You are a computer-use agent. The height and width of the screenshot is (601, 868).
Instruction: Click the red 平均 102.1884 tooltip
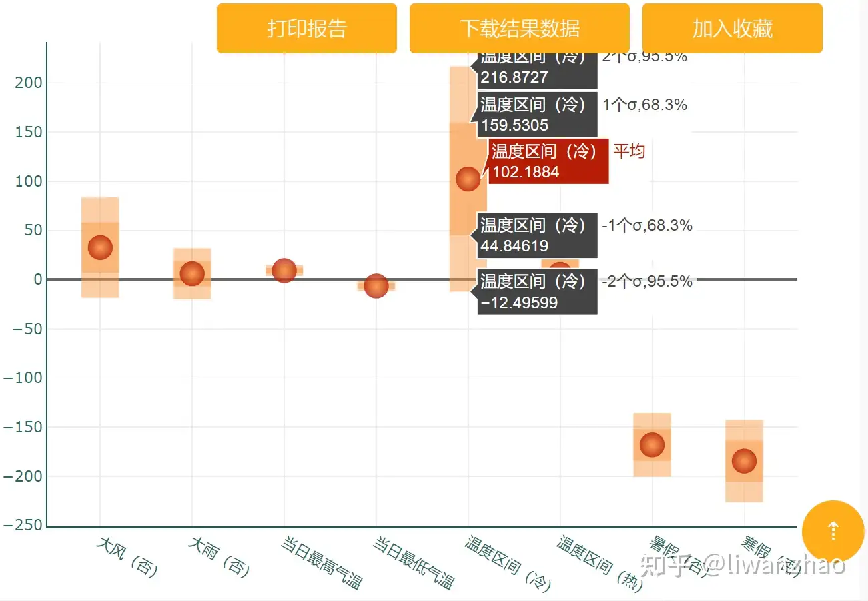(x=548, y=161)
